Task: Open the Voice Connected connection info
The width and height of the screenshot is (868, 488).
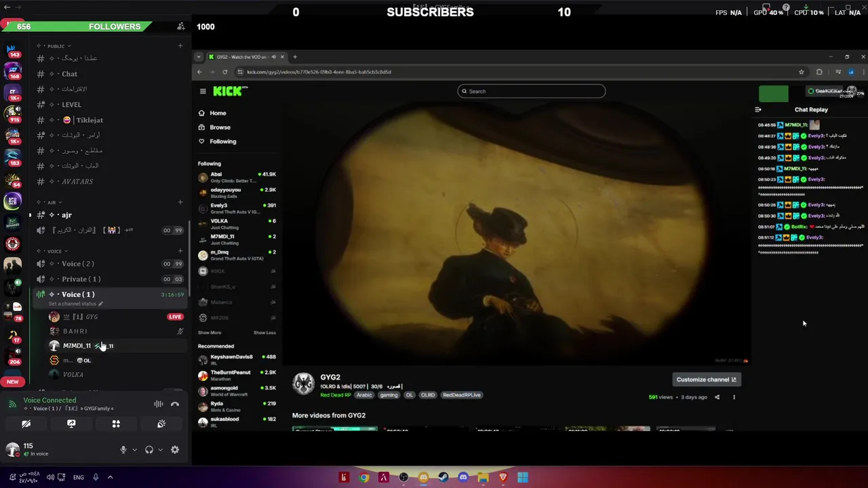Action: coord(50,400)
